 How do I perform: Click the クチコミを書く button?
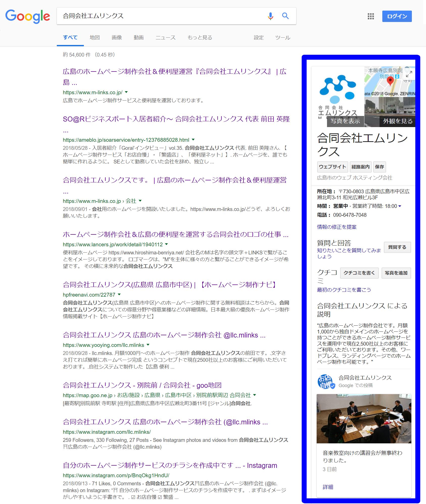[x=359, y=273]
